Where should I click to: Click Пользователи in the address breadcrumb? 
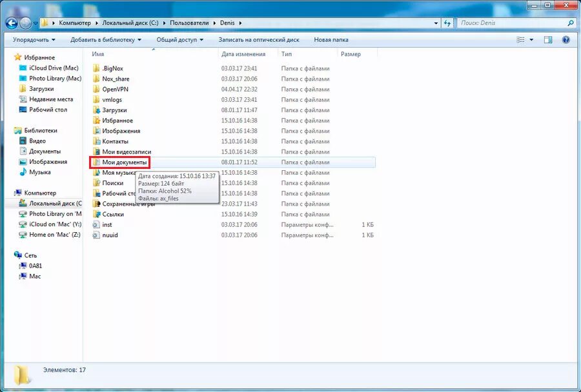(x=189, y=23)
